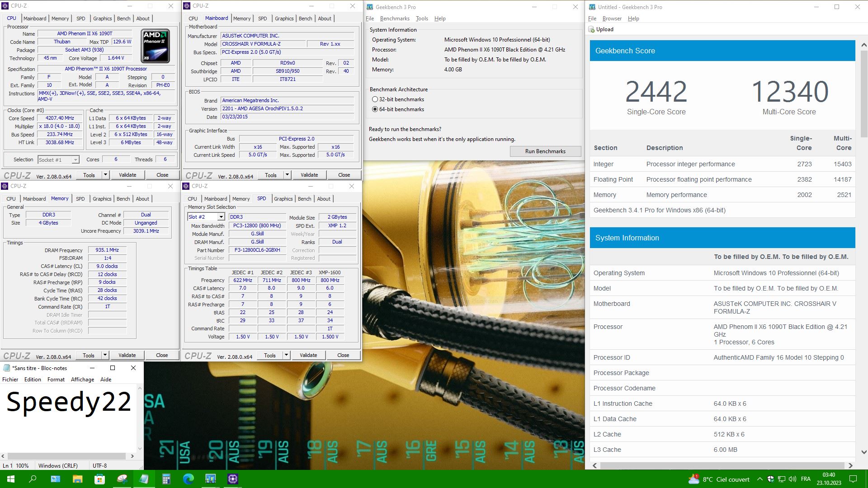Switch to Graphics tab in Mainboard window
This screenshot has height=488, width=868.
click(x=284, y=19)
